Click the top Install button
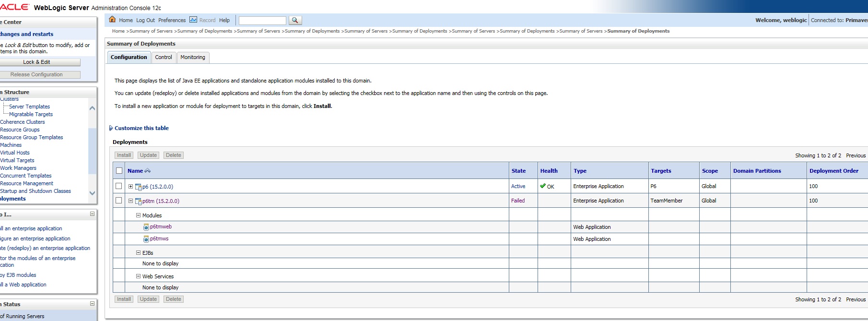This screenshot has height=321, width=868. click(x=124, y=155)
